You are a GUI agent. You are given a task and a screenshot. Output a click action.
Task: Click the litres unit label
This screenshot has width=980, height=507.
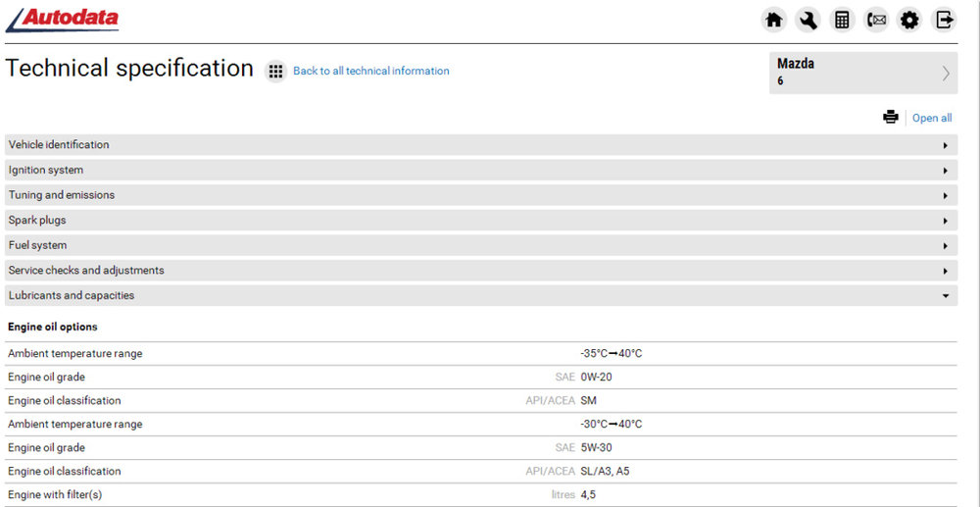tap(563, 495)
